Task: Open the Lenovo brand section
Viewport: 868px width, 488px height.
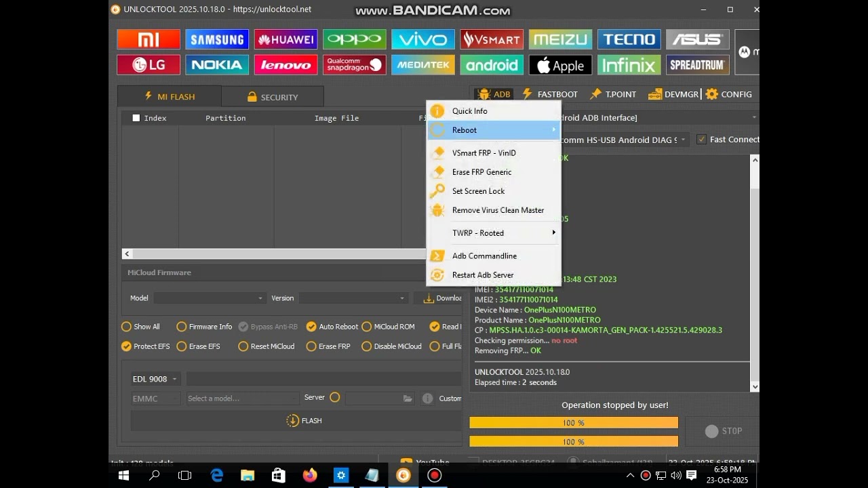Action: click(286, 65)
